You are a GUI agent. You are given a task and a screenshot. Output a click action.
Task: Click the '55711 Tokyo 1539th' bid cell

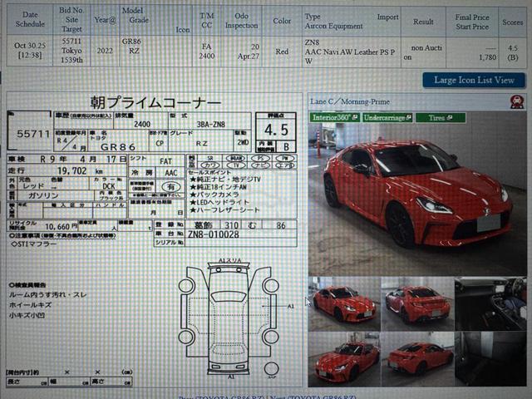point(71,51)
